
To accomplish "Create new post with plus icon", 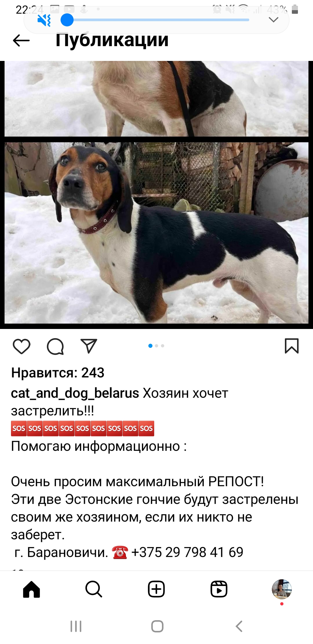I will [x=156, y=589].
